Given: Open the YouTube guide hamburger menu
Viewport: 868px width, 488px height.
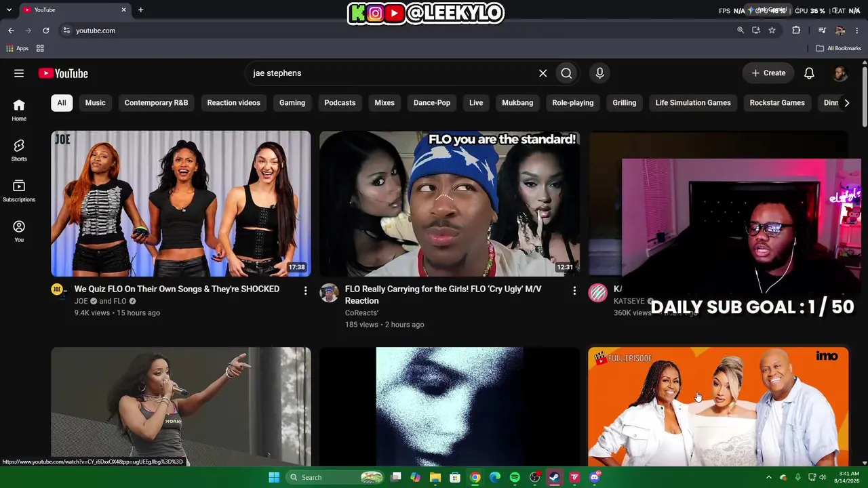Looking at the screenshot, I should click(x=19, y=73).
